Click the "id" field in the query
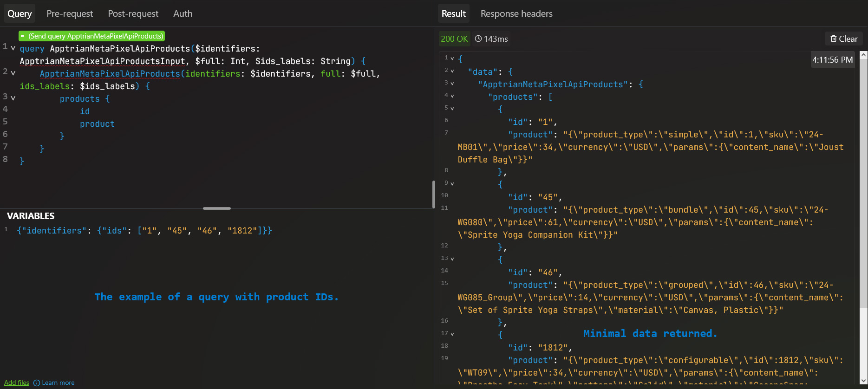 pyautogui.click(x=85, y=111)
